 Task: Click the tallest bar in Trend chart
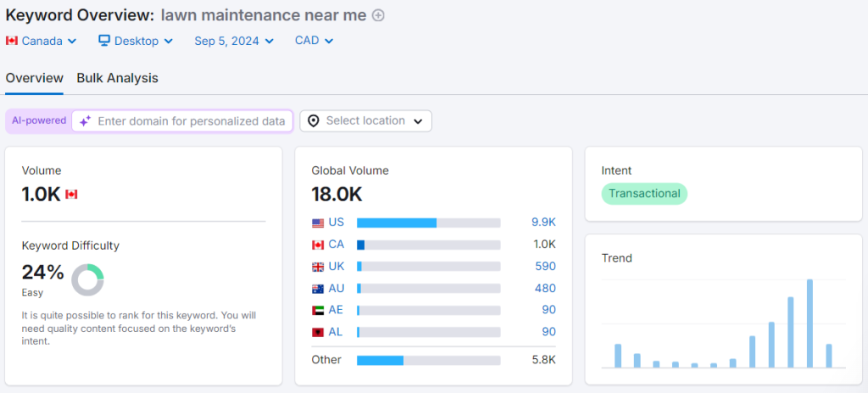(810, 324)
